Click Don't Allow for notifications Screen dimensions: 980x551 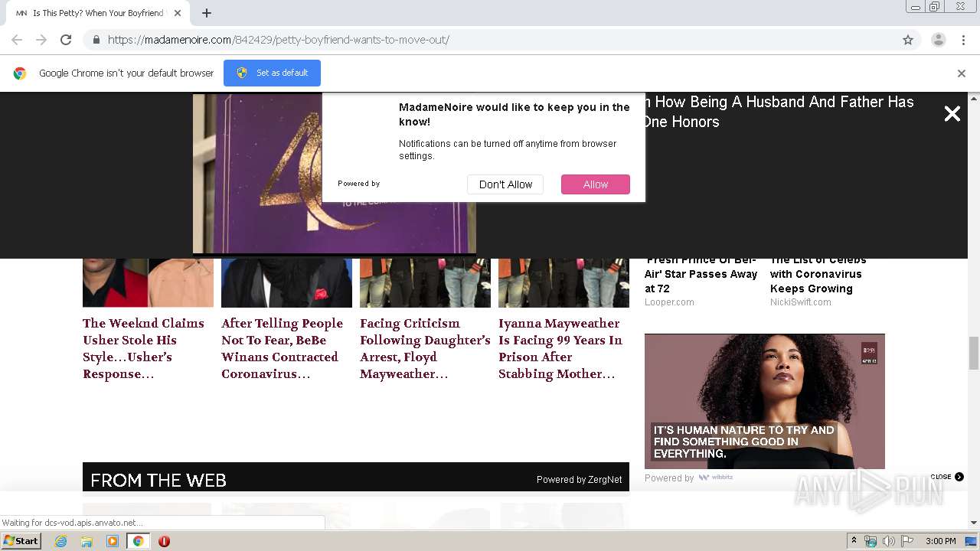click(505, 184)
